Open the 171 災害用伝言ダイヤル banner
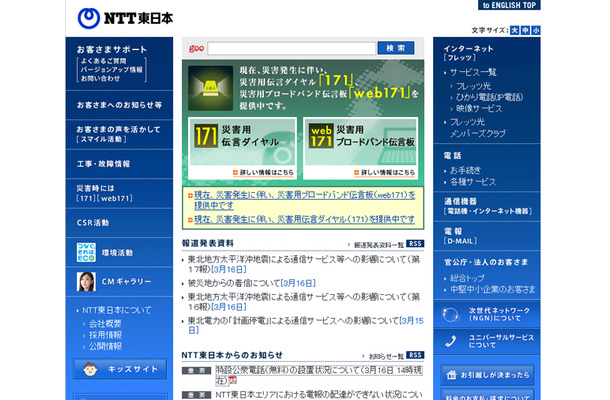The width and height of the screenshot is (610, 400). click(x=242, y=148)
